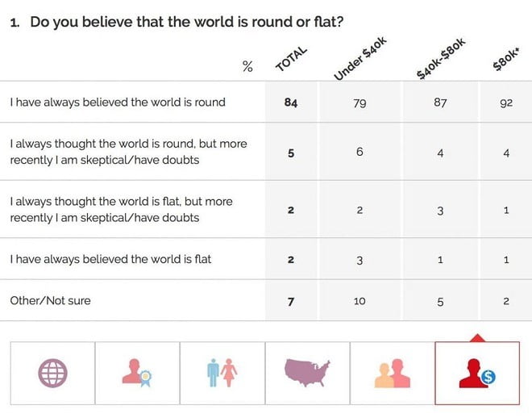Click the Under $40k column header
The width and height of the screenshot is (532, 418).
click(360, 58)
